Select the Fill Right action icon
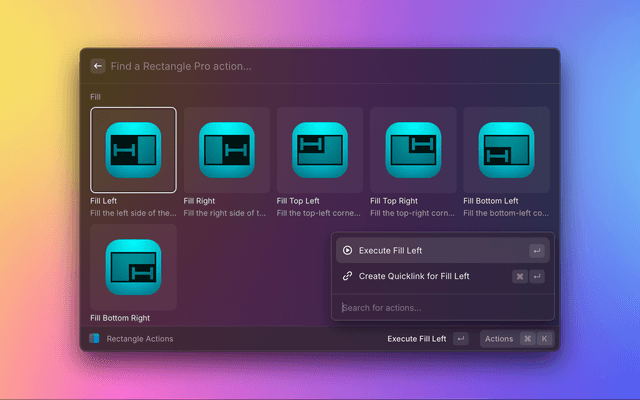 pos(226,150)
